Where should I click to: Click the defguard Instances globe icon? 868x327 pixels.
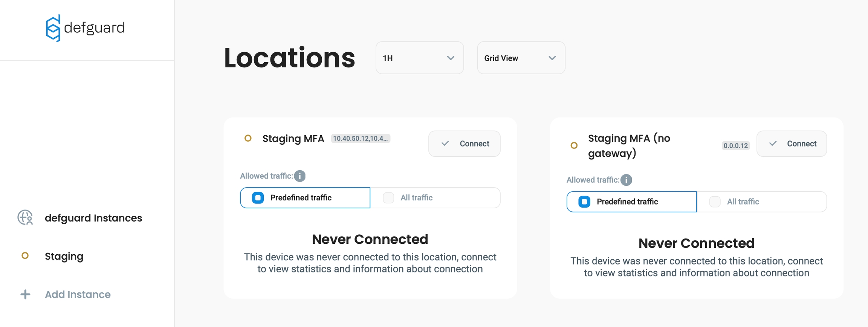(x=25, y=218)
